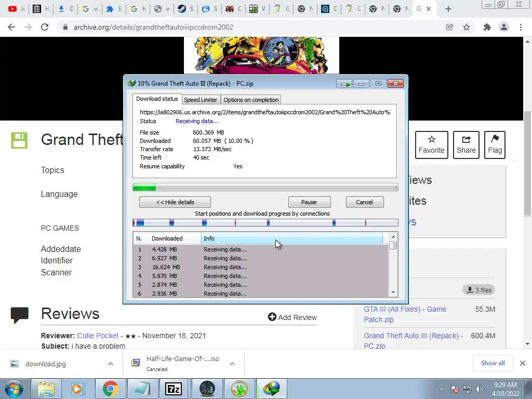Click the IDM green arrow titlebar button
Screen dimensions: 532x399
[x=344, y=84]
